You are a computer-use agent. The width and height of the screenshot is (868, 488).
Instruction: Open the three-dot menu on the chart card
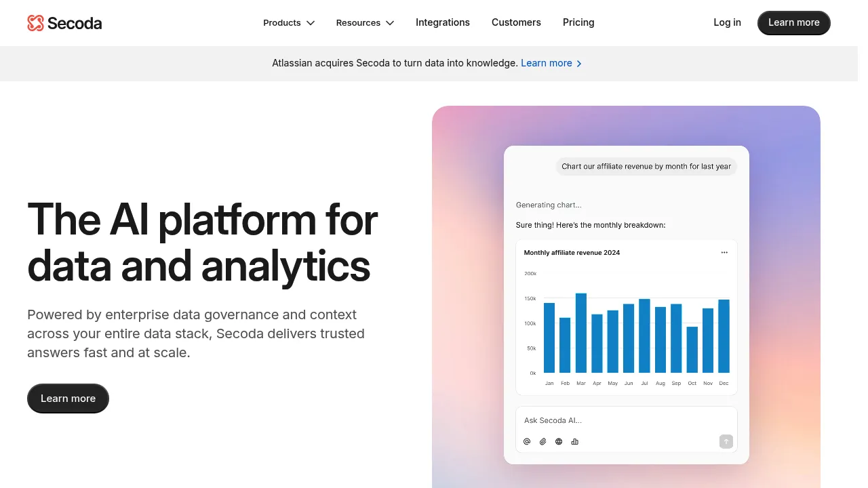[x=724, y=253]
